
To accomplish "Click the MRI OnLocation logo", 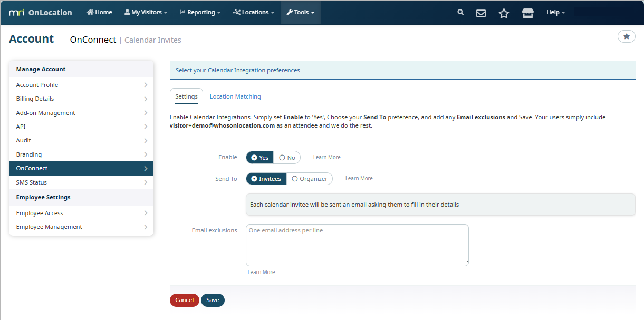I will pos(41,12).
